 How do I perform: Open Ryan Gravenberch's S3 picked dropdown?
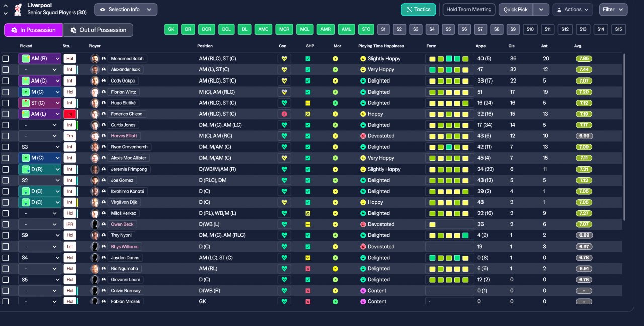point(40,147)
